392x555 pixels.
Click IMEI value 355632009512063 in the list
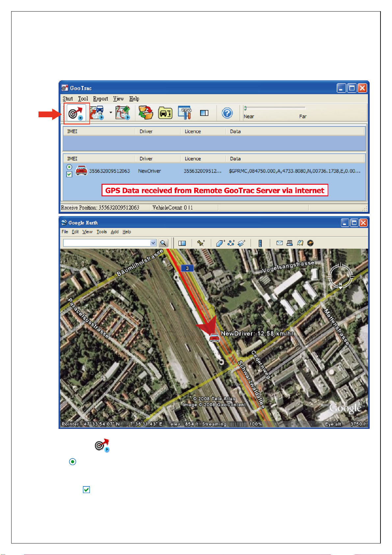pyautogui.click(x=110, y=171)
